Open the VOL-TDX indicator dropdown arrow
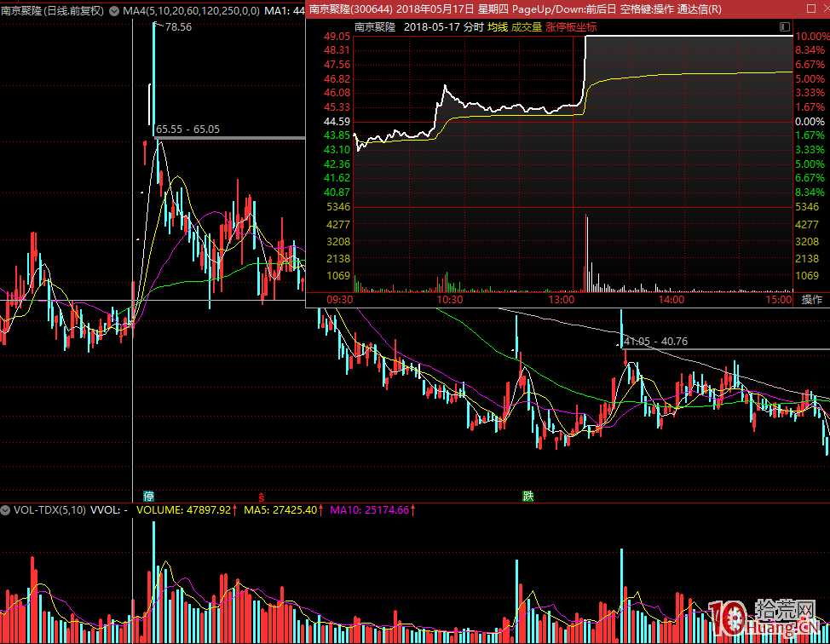 coord(5,510)
